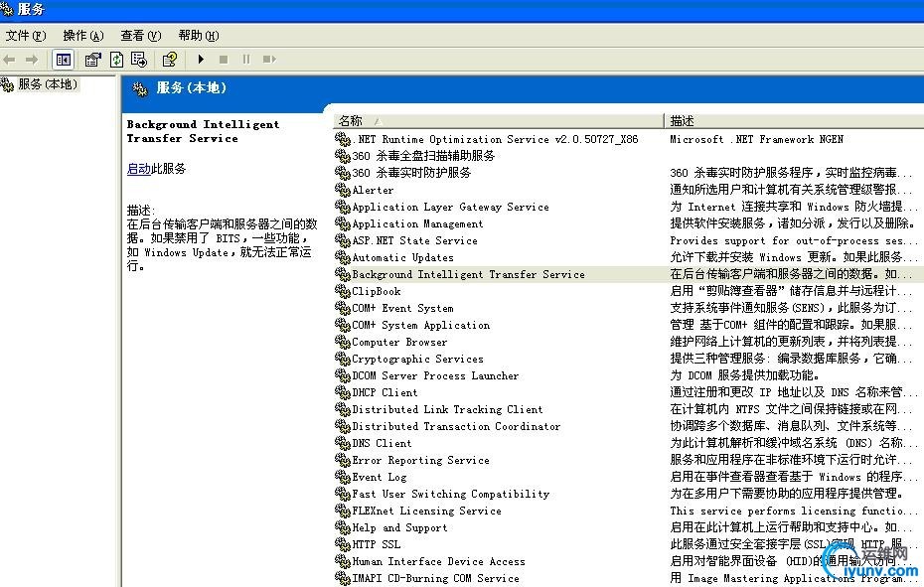The image size is (924, 587).
Task: Sort by the 名称 column header
Action: (x=499, y=121)
